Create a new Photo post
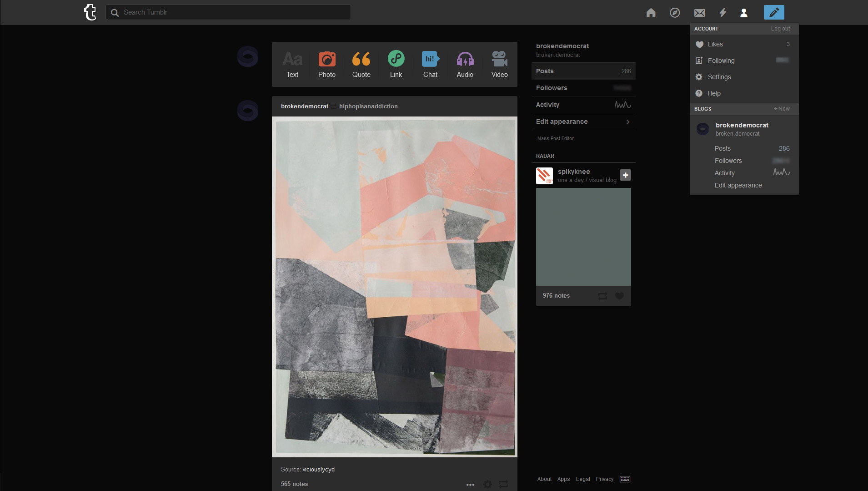 coord(327,64)
